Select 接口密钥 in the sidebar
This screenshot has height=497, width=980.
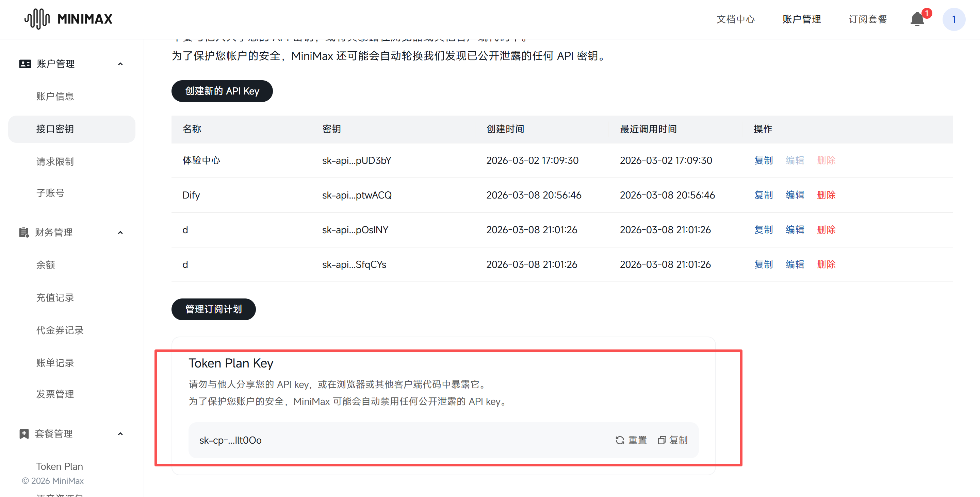pos(71,129)
